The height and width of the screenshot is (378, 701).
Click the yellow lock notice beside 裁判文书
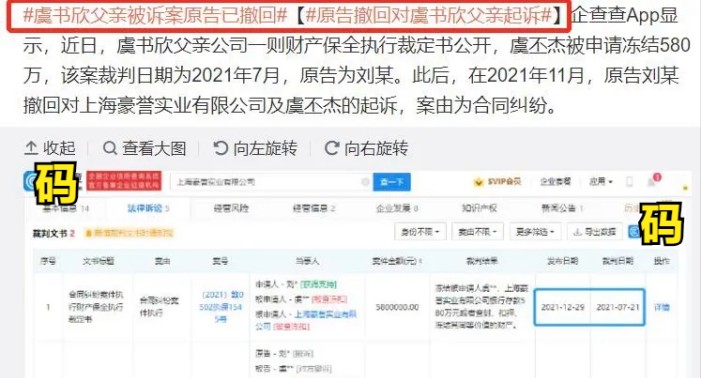click(129, 233)
